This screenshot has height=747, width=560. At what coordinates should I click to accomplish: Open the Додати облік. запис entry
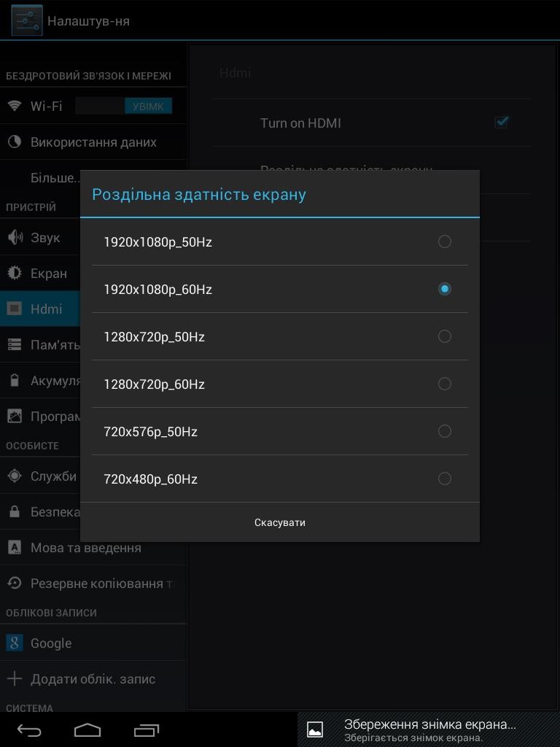[93, 678]
